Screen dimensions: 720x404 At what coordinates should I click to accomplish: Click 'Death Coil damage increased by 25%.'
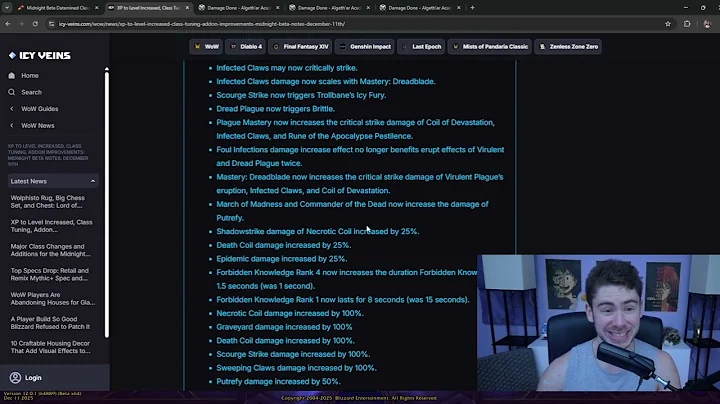coord(283,245)
